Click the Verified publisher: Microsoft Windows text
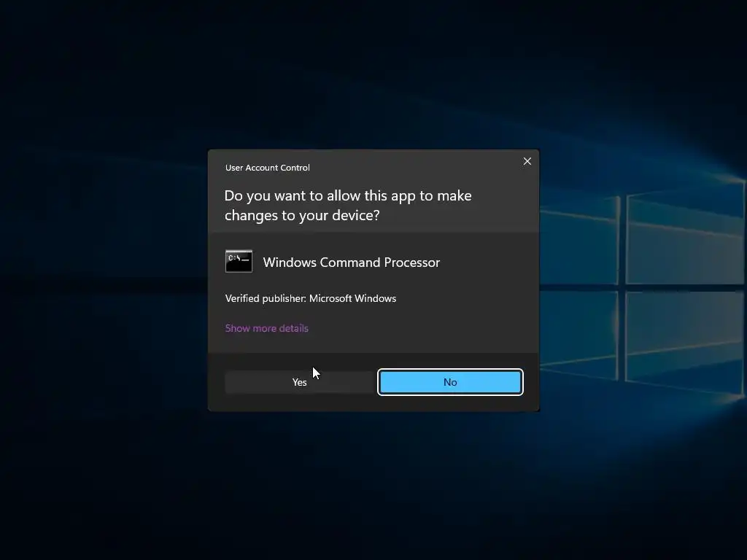This screenshot has height=560, width=747. [311, 298]
